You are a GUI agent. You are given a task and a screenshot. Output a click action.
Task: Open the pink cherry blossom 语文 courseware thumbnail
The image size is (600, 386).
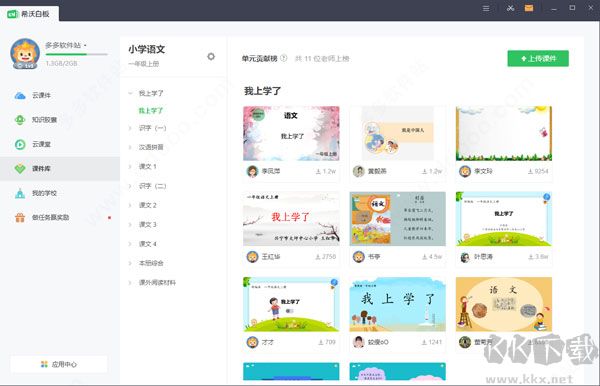(291, 134)
